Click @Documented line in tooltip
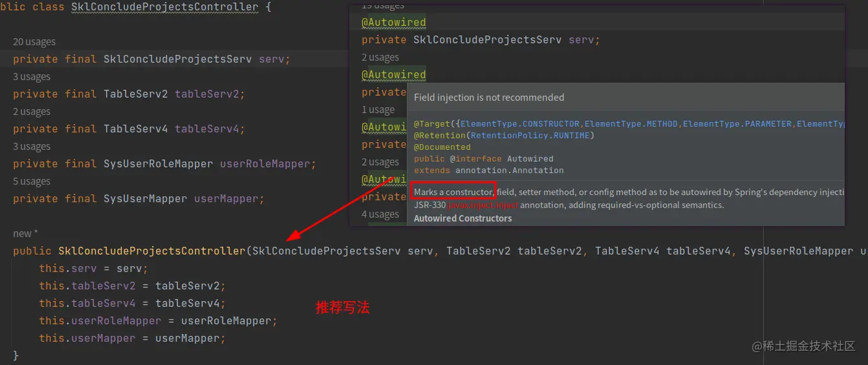Screen dimensions: 868x365 [442, 147]
